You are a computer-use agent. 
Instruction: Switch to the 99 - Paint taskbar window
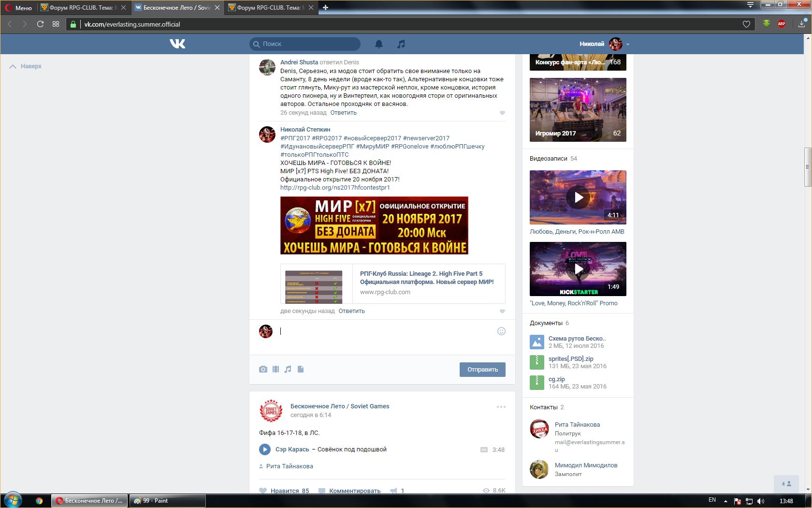[x=167, y=501]
